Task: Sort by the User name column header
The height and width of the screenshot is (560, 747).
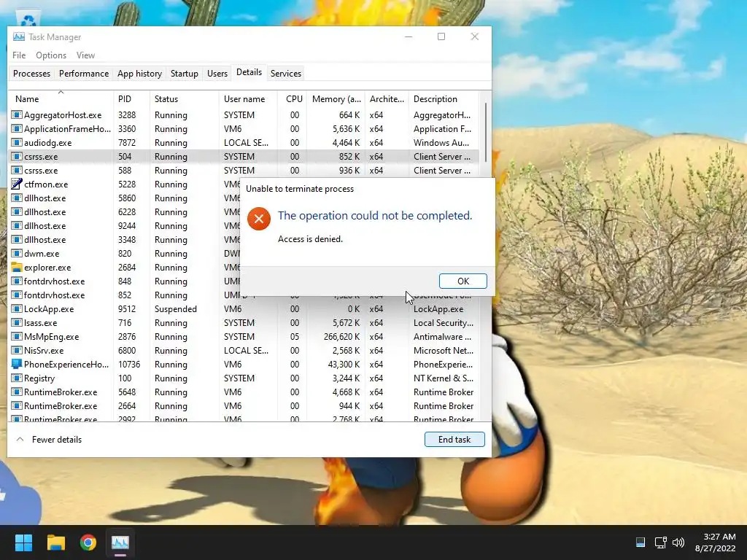Action: point(248,98)
